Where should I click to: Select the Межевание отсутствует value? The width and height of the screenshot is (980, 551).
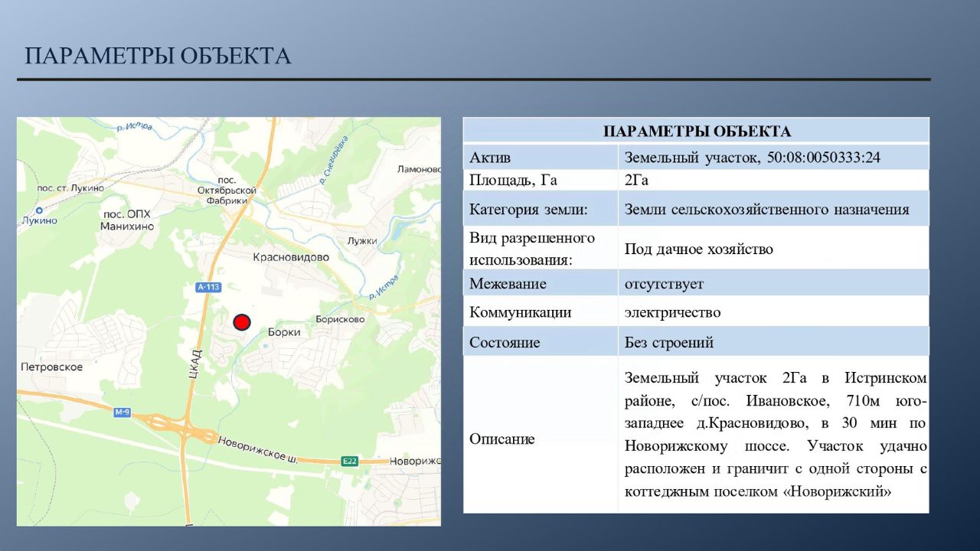click(773, 284)
